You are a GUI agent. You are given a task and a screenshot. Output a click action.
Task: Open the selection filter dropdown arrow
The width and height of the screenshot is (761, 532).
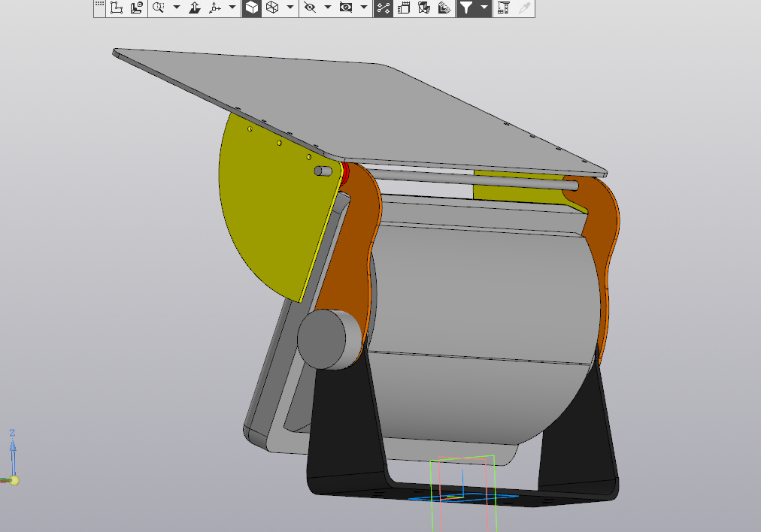coord(484,8)
